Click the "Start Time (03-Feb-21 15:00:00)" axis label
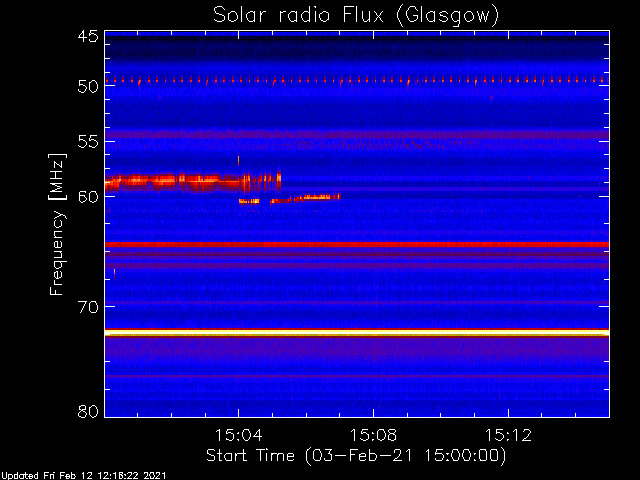This screenshot has height=480, width=640. tap(356, 456)
